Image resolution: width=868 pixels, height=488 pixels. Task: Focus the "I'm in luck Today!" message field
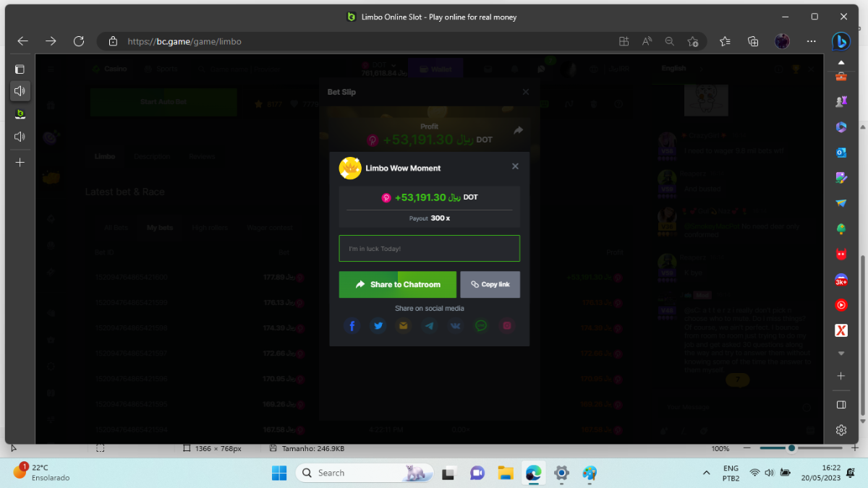(429, 249)
